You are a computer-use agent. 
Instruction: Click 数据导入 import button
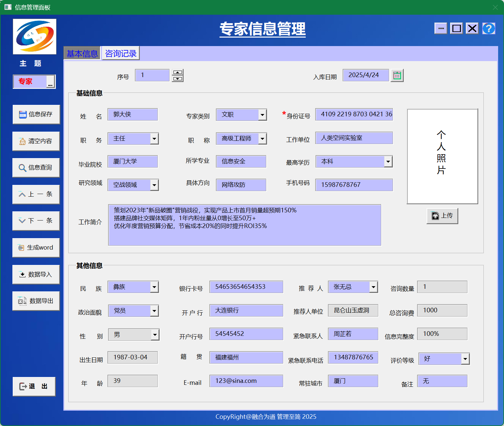pyautogui.click(x=36, y=274)
